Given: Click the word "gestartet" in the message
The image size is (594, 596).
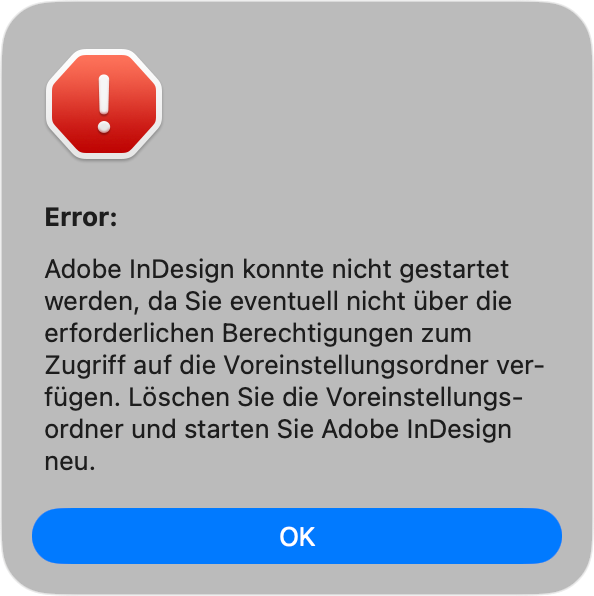Looking at the screenshot, I should coord(454,271).
